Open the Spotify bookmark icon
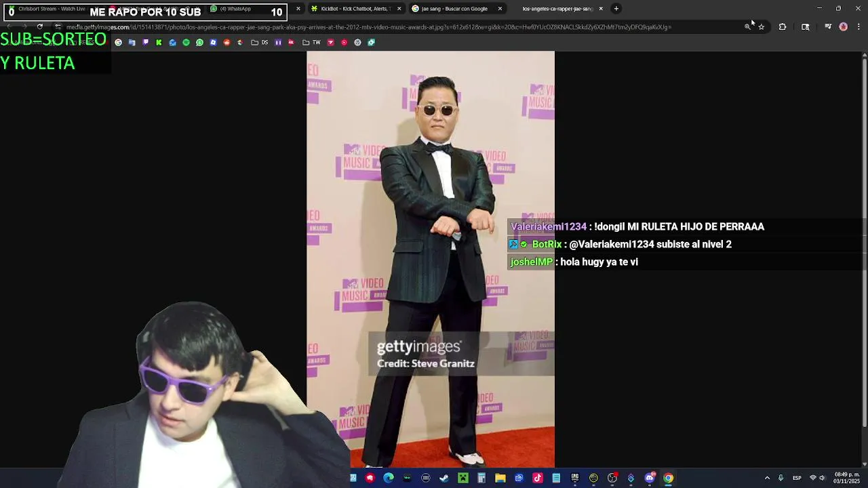The image size is (868, 488). point(186,42)
